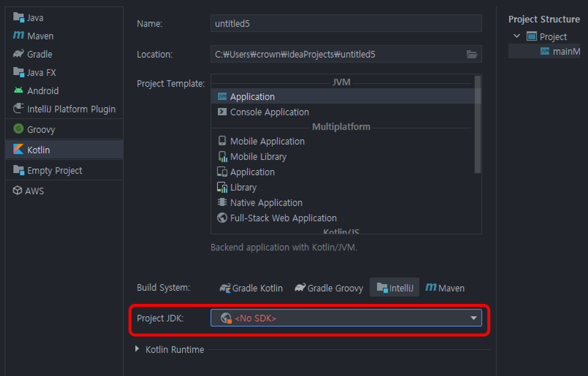This screenshot has width=588, height=376.
Task: Expand the Kotlin Runtime section
Action: click(137, 349)
